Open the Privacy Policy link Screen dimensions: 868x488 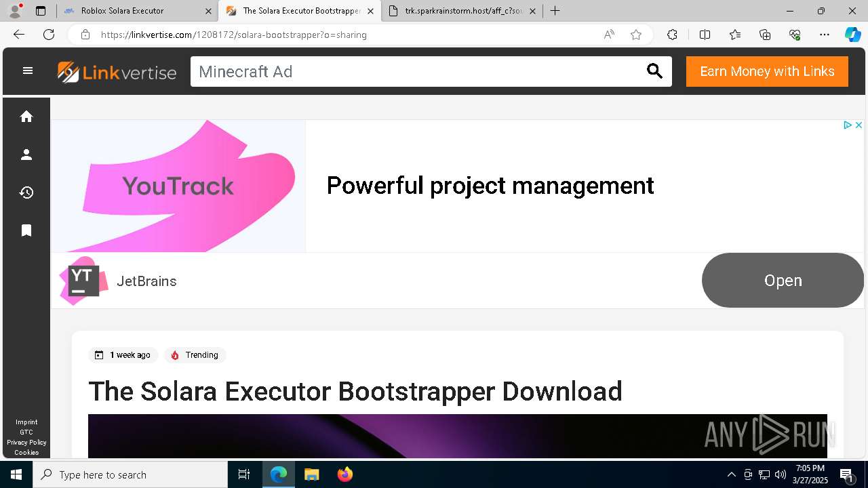coord(26,443)
